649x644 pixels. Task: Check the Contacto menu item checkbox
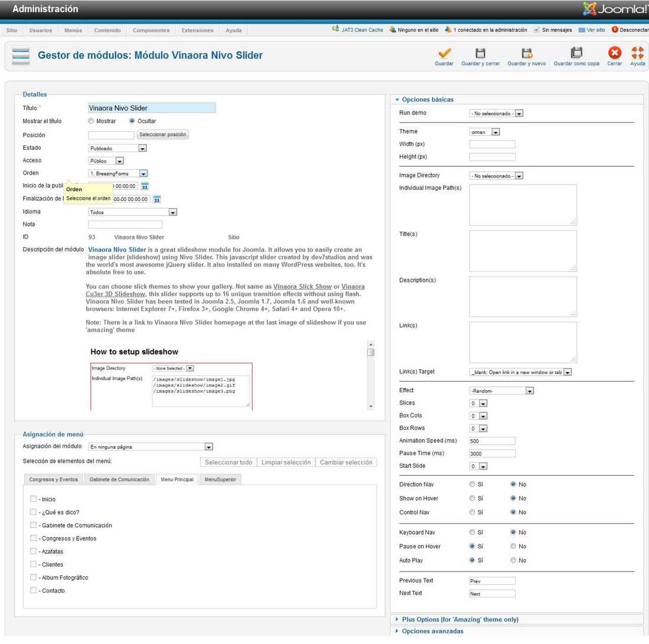pyautogui.click(x=34, y=591)
